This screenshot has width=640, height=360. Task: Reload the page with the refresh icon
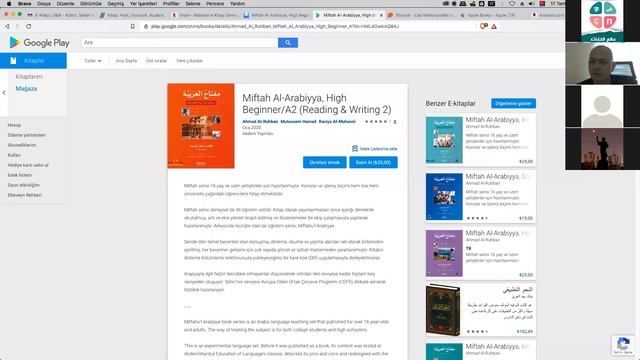click(29, 26)
